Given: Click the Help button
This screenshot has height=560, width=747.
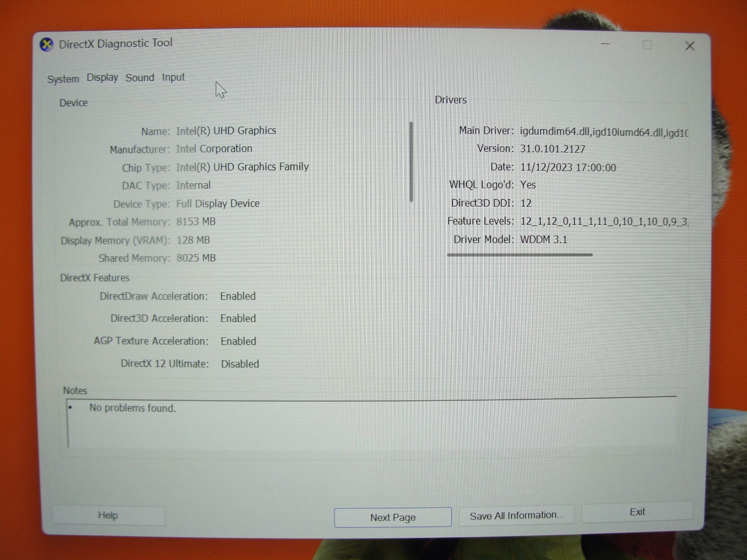Looking at the screenshot, I should pyautogui.click(x=108, y=515).
